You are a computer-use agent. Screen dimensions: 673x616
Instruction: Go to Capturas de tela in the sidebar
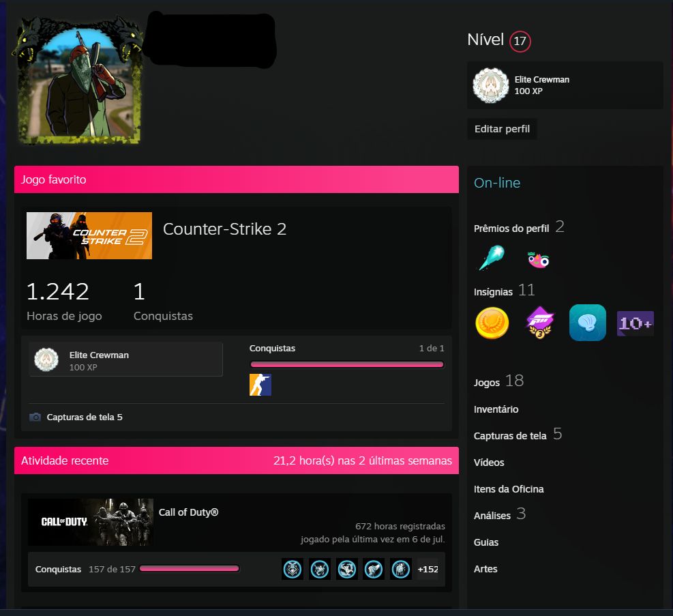pyautogui.click(x=510, y=436)
